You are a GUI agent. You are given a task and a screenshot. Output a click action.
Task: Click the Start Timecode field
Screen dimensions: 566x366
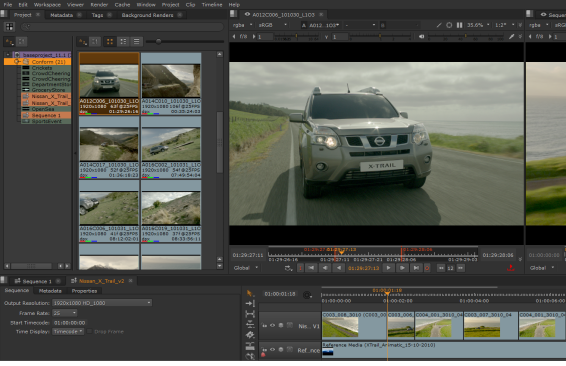(x=70, y=323)
